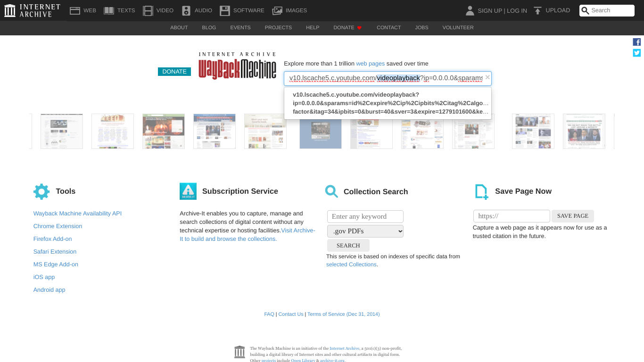
Task: Click the Save Page Now document icon
Action: click(x=481, y=191)
